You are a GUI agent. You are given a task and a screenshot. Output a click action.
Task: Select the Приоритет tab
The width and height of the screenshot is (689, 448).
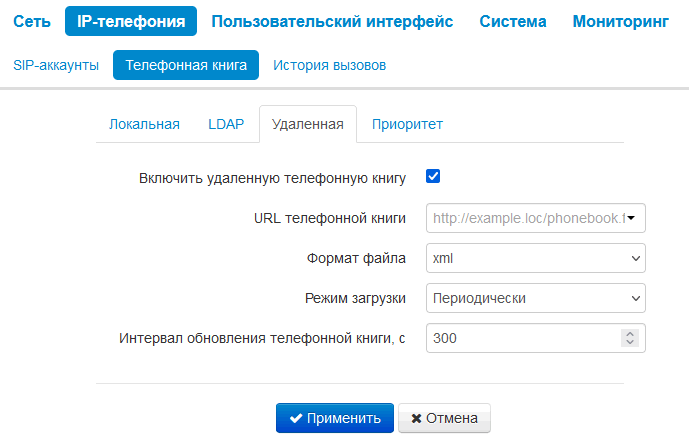pos(407,124)
